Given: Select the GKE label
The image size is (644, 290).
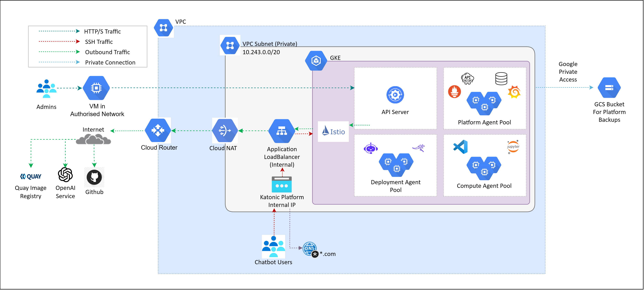Looking at the screenshot, I should pyautogui.click(x=335, y=58).
